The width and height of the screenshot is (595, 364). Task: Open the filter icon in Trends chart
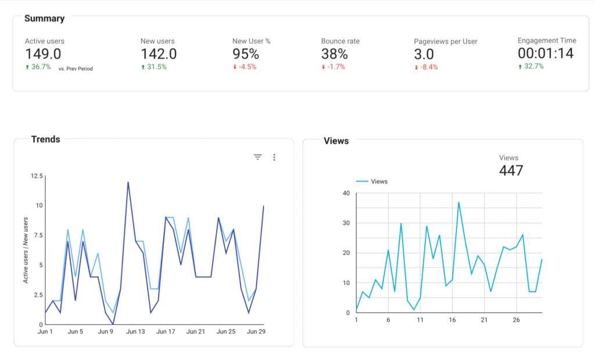point(258,157)
